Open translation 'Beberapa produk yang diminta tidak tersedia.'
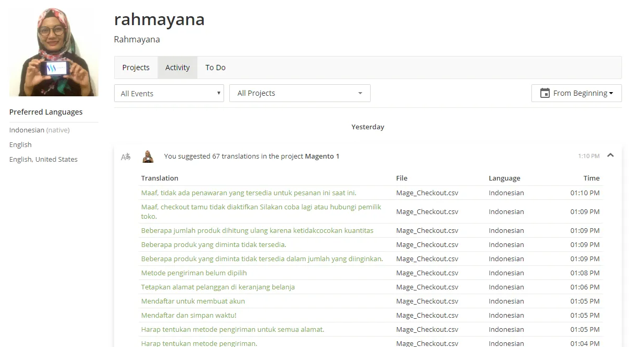The image size is (644, 347). [214, 244]
